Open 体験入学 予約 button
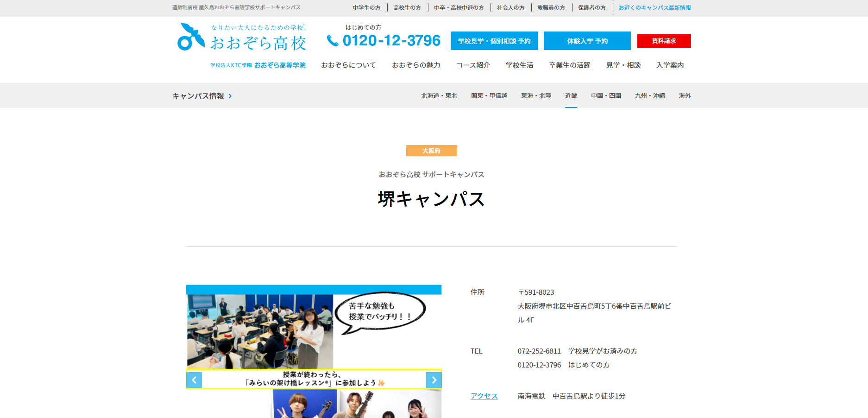This screenshot has width=868, height=418. (587, 41)
